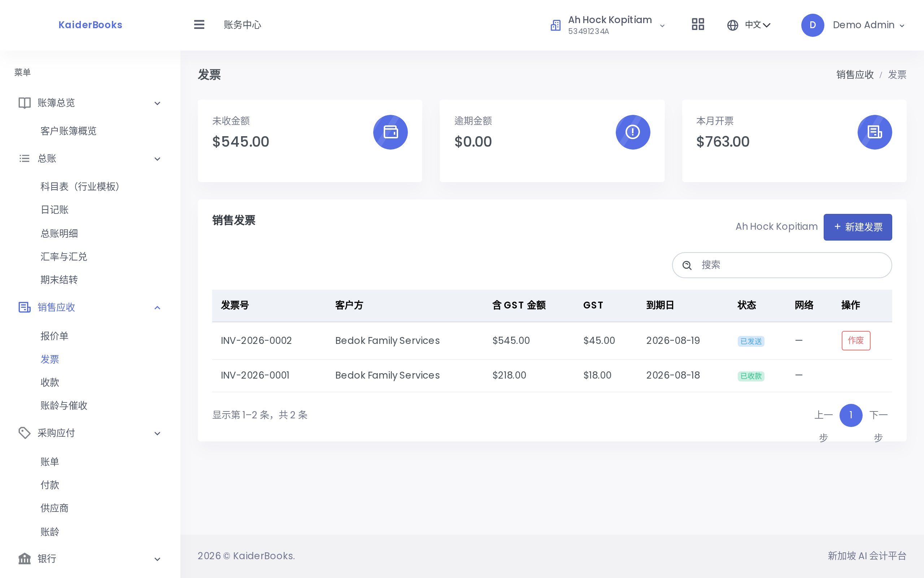Click the book icon beside 账簿总览
Image resolution: width=924 pixels, height=578 pixels.
pos(25,103)
